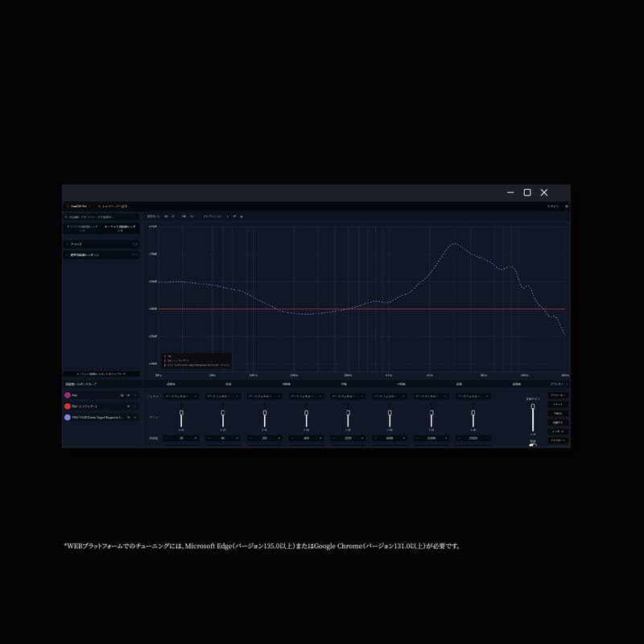644x644 pixels.
Task: Switch to the original frequency response curve tab
Action: click(x=85, y=229)
